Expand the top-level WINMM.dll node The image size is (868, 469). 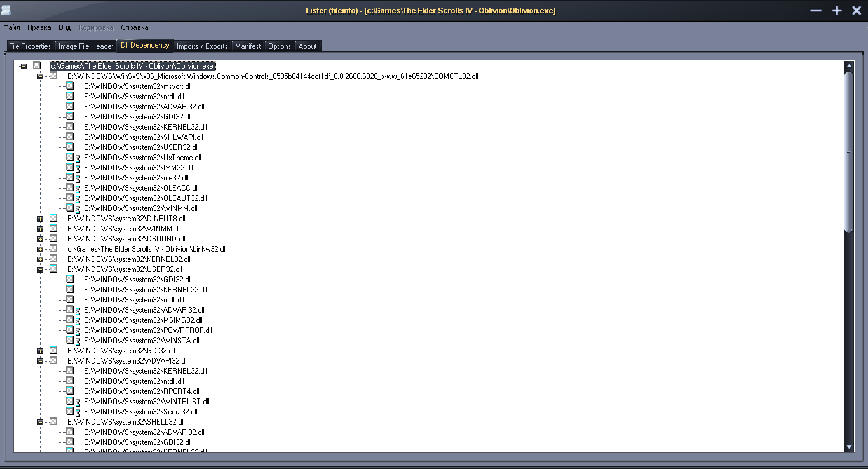click(40, 228)
